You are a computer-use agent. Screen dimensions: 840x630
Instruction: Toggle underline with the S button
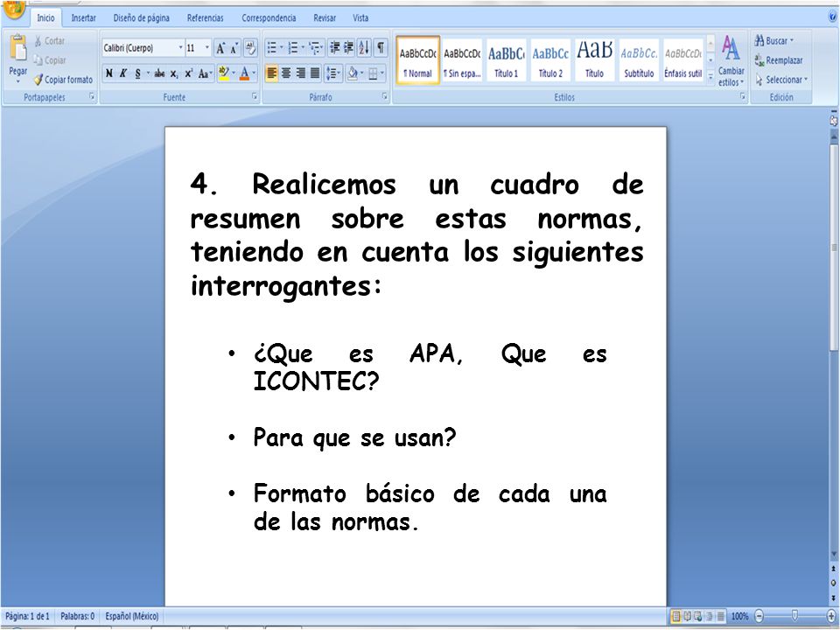point(137,73)
